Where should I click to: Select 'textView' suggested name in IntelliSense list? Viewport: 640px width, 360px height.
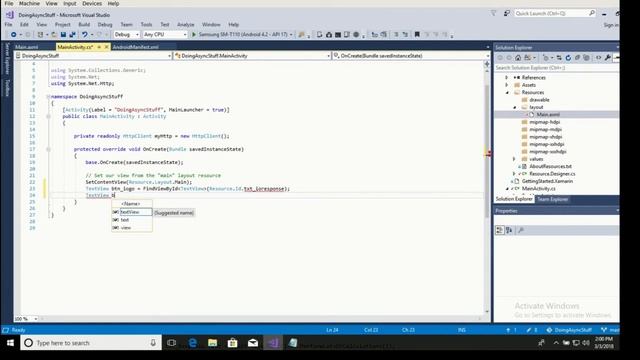pyautogui.click(x=132, y=212)
